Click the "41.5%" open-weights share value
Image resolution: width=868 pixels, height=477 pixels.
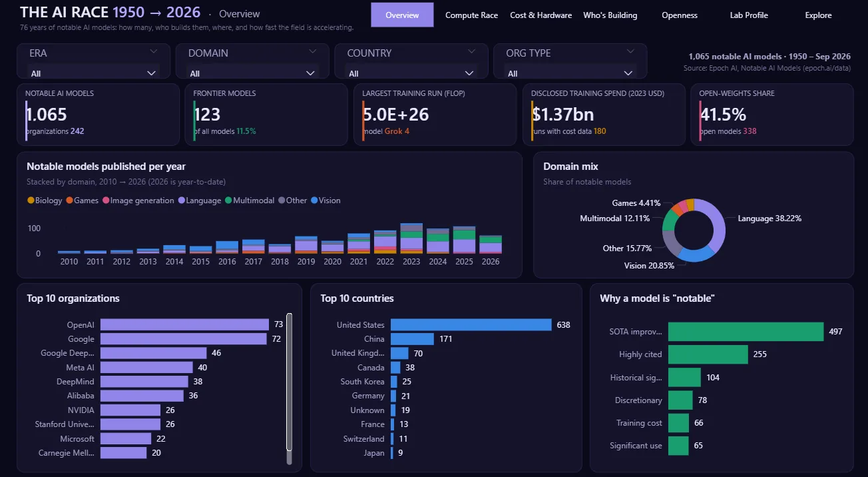(723, 115)
